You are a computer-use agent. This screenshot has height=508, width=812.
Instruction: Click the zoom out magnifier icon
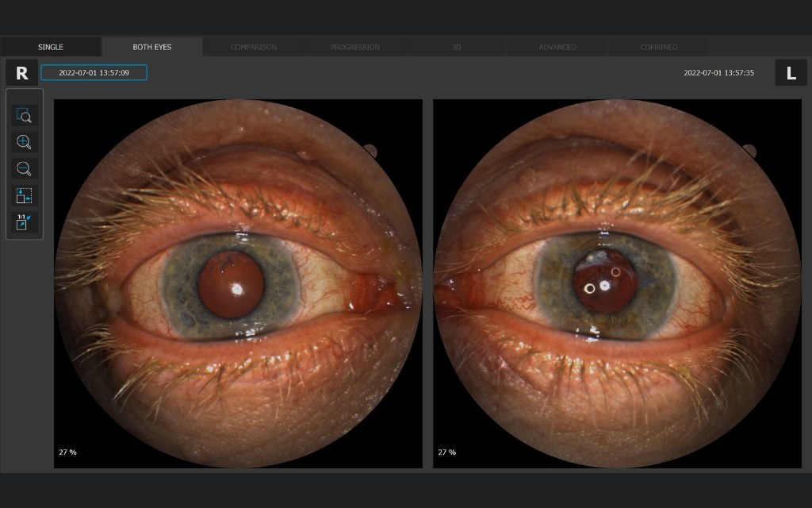point(24,169)
